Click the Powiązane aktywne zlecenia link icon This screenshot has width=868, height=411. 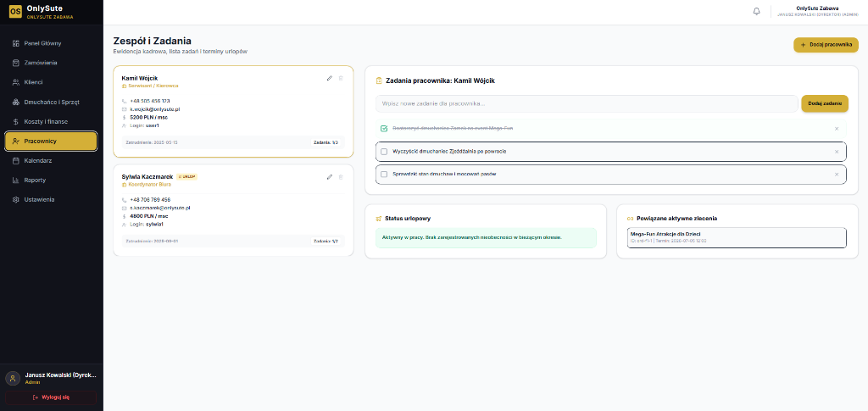pos(630,219)
